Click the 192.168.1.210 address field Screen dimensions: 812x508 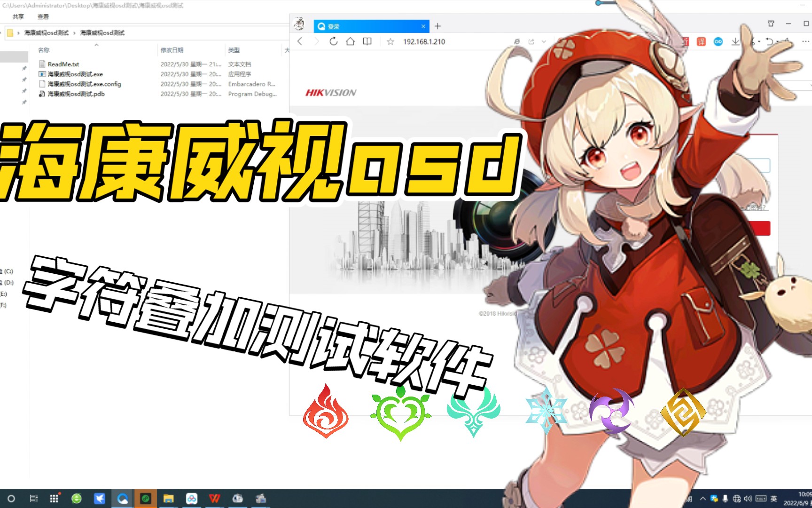(x=424, y=41)
